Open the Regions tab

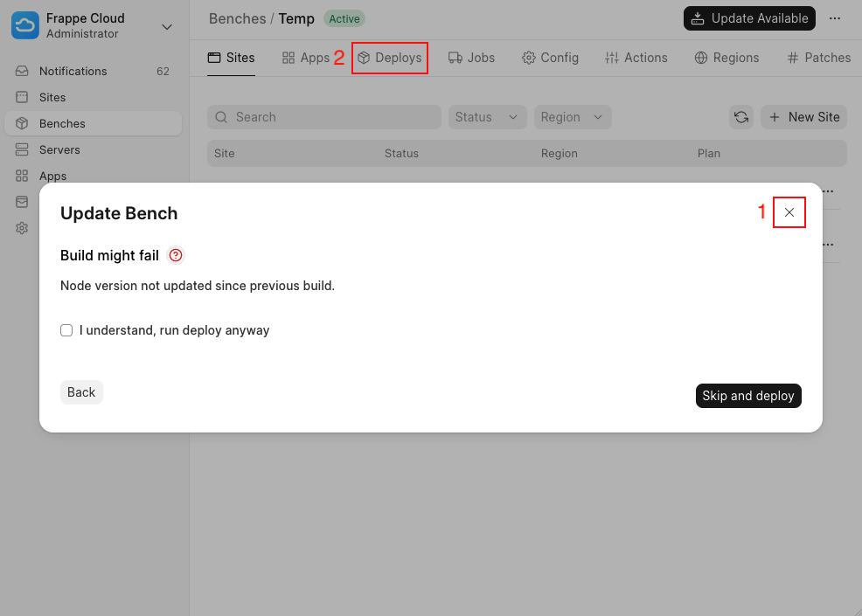click(x=726, y=58)
